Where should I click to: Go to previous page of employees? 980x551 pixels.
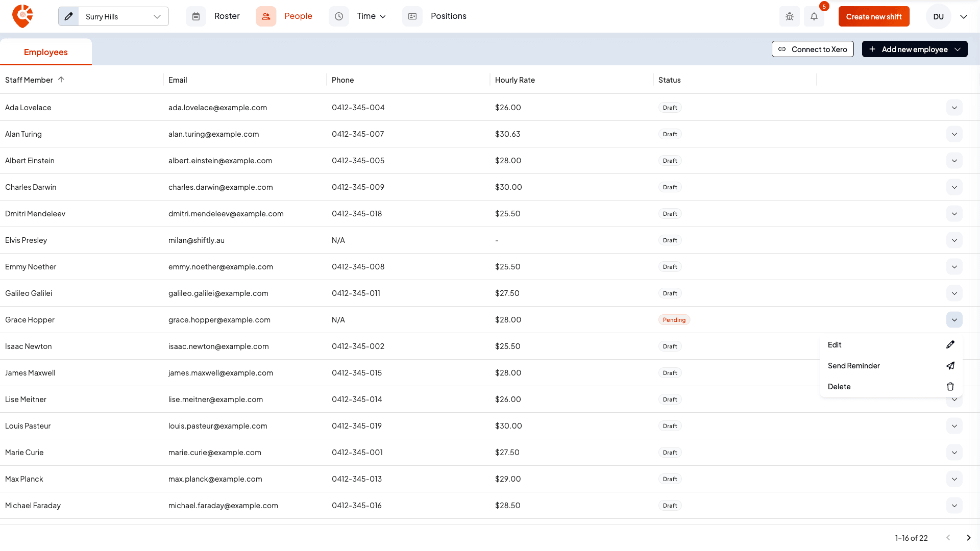click(x=948, y=538)
